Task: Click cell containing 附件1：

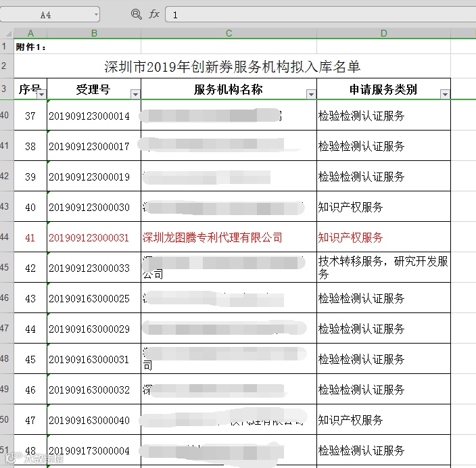Action: click(x=31, y=47)
